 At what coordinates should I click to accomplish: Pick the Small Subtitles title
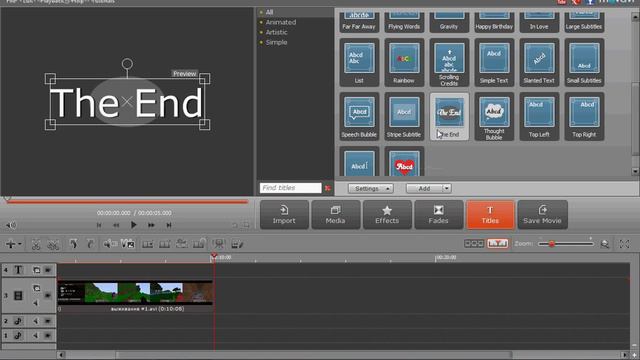tap(584, 62)
